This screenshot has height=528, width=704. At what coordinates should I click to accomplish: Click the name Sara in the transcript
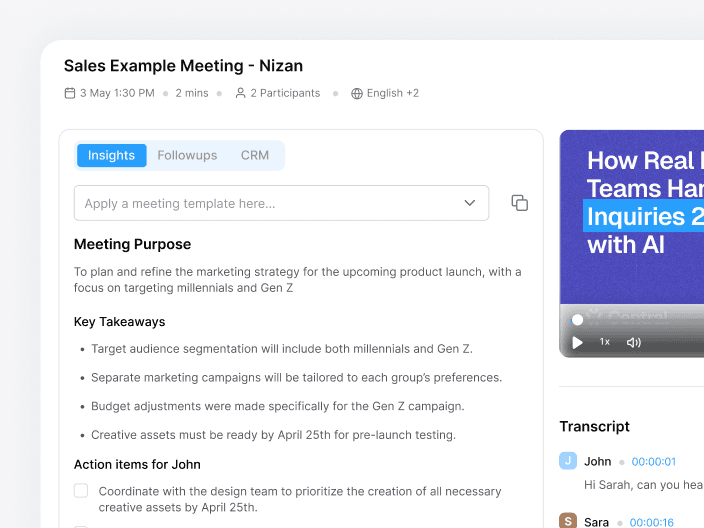(596, 522)
